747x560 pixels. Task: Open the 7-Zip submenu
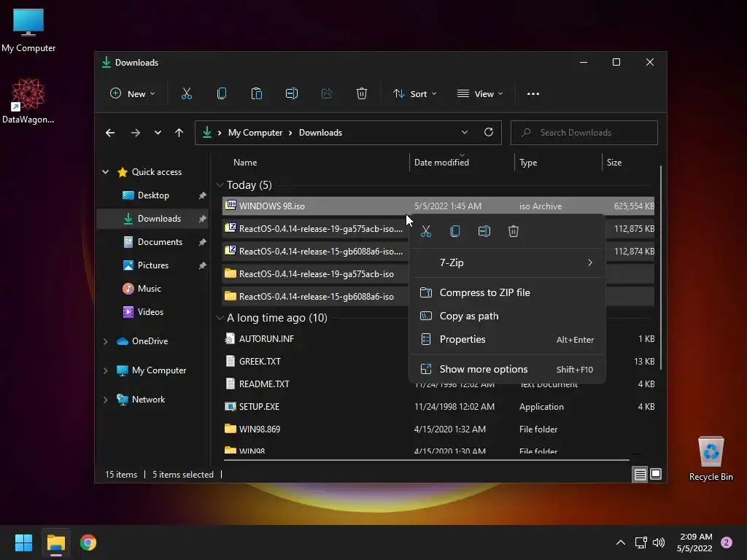tap(508, 262)
